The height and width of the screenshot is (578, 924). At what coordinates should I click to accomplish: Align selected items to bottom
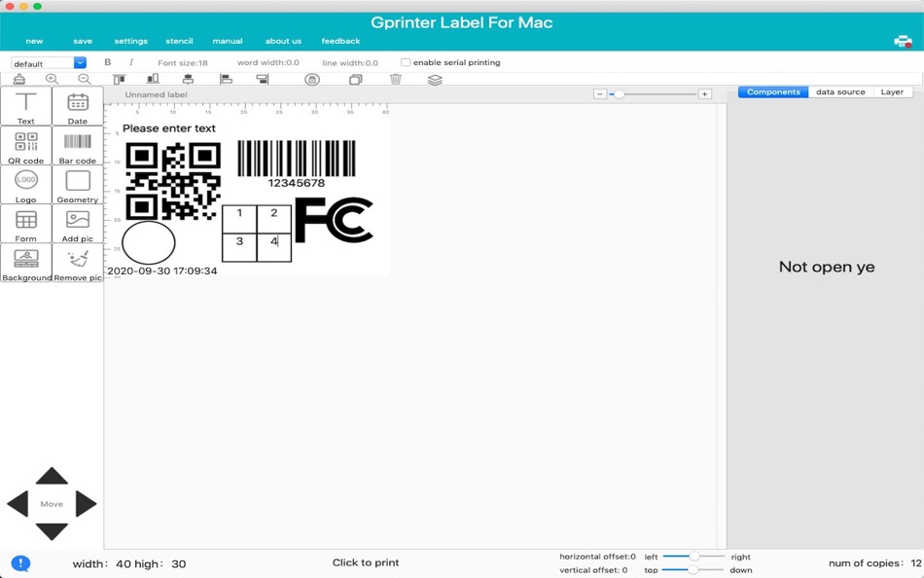coord(153,79)
